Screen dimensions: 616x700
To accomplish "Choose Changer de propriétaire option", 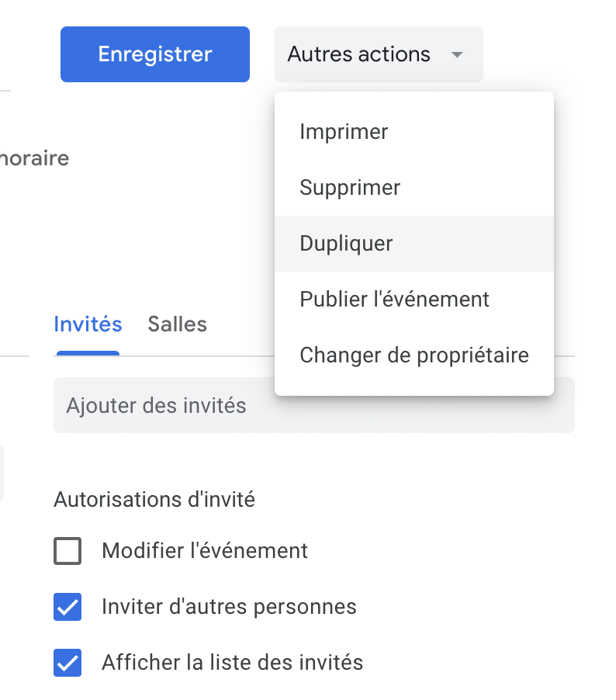I will tap(414, 355).
